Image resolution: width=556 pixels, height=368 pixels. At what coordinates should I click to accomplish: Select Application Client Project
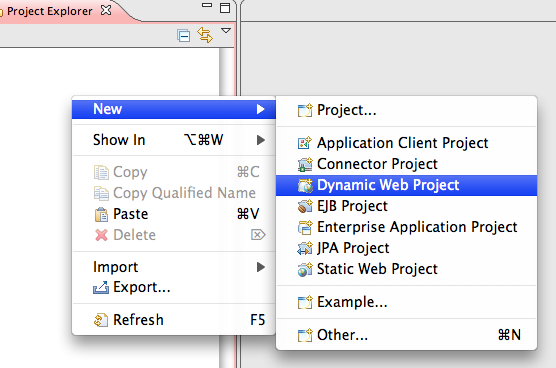406,143
